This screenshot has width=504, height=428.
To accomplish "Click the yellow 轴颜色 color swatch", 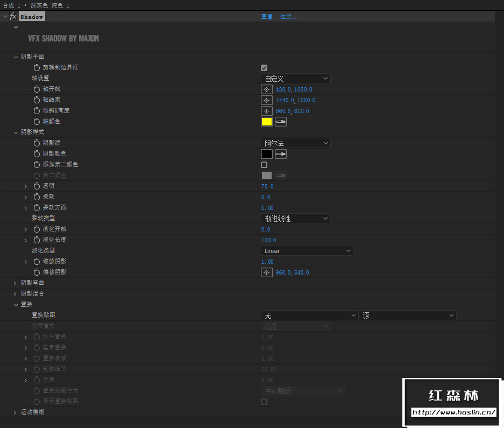I will click(x=266, y=122).
